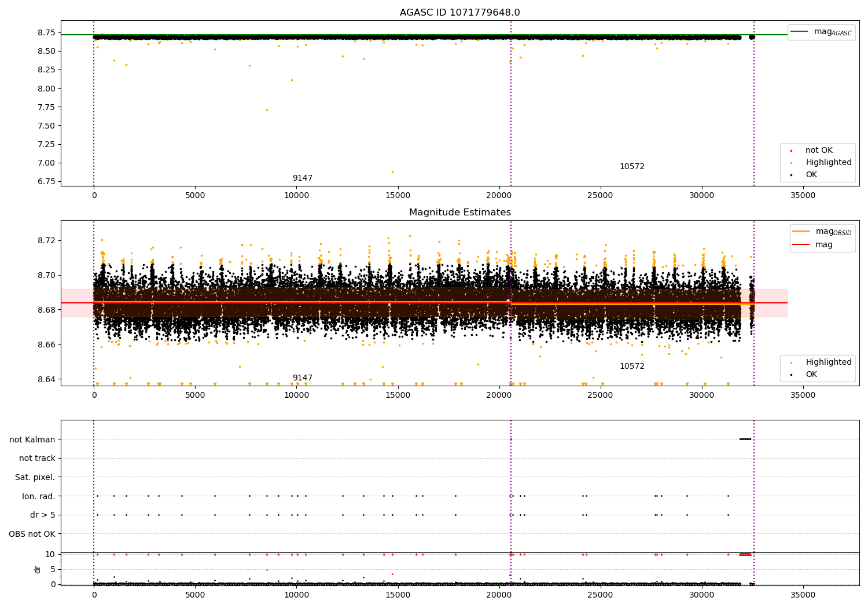Click the 15000 x-axis tick of bottom plot
This screenshot has width=868, height=608.
[x=398, y=594]
